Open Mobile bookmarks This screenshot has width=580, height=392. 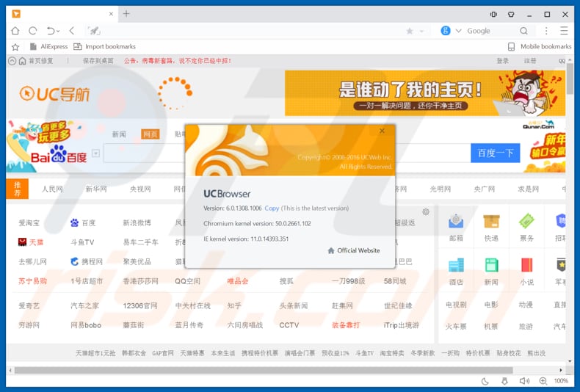(x=540, y=46)
